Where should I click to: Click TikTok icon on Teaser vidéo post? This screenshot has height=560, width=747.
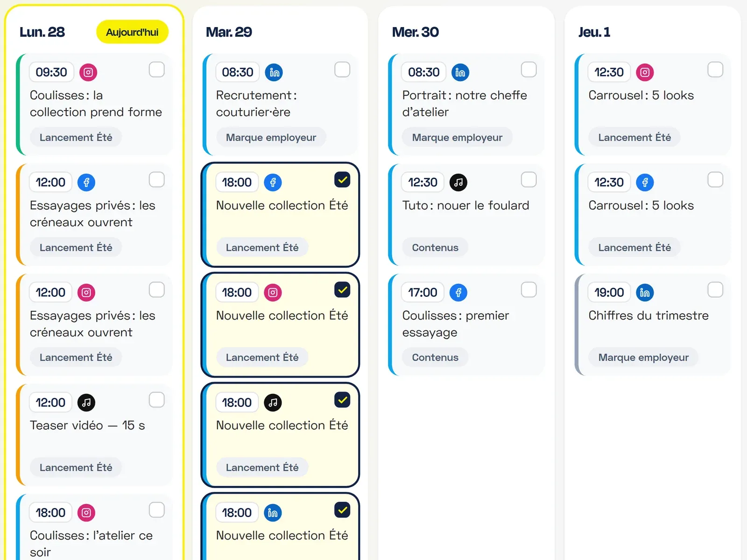pos(86,403)
